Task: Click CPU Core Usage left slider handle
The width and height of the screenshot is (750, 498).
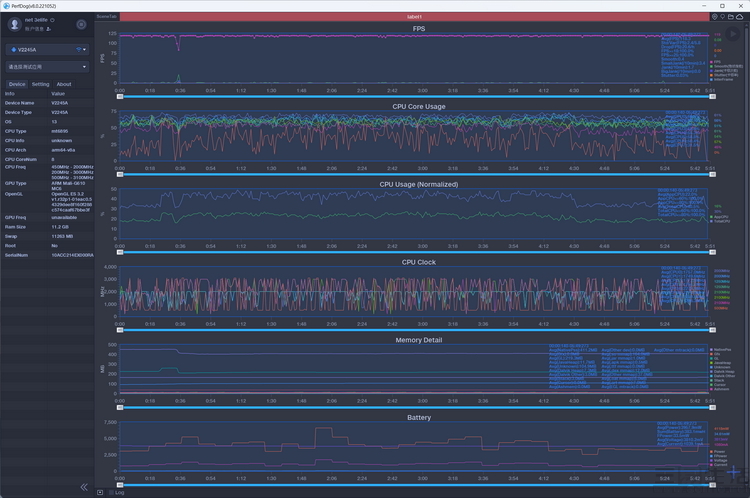Action: tap(120, 175)
